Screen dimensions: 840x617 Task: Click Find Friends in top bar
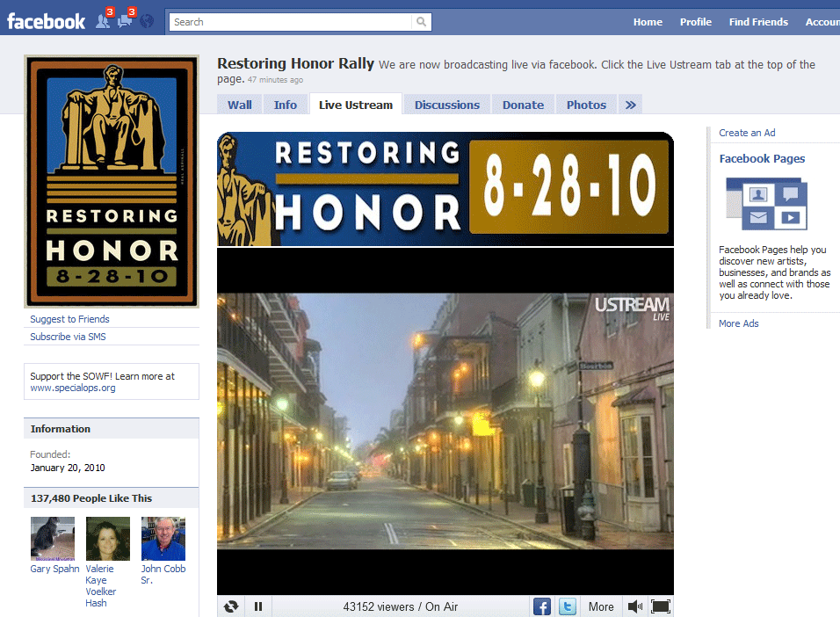point(758,22)
